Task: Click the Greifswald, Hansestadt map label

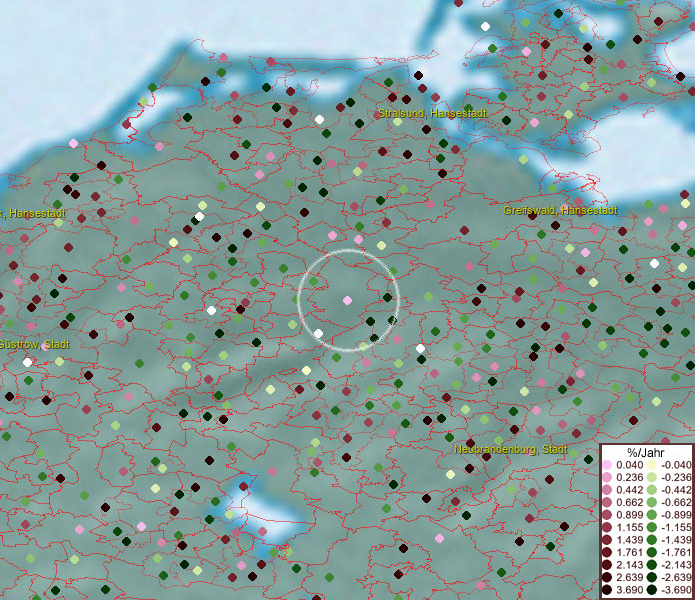Action: (x=560, y=210)
